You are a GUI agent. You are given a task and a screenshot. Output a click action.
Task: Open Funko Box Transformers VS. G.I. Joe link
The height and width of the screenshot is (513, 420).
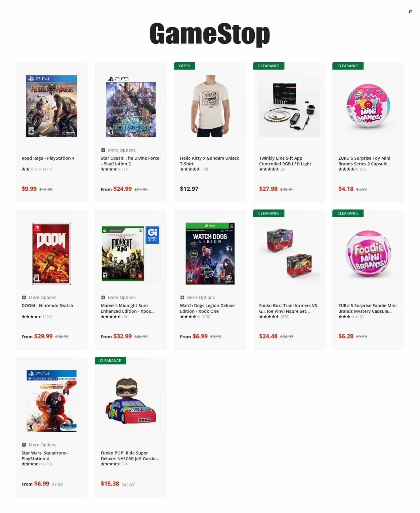coord(289,308)
